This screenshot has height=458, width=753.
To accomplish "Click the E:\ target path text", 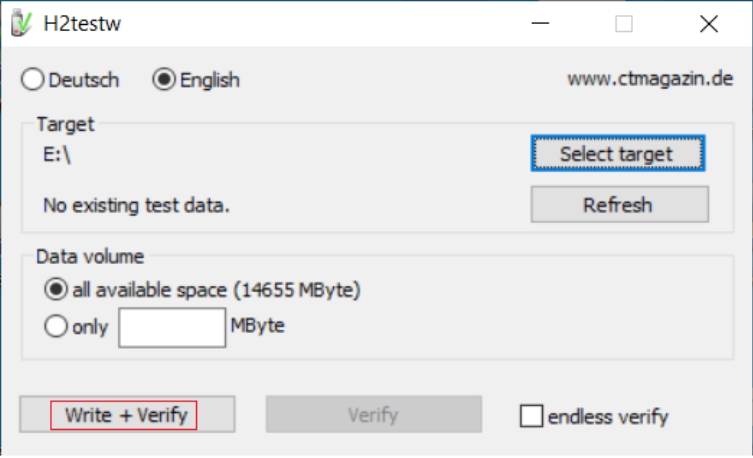I will coord(57,155).
